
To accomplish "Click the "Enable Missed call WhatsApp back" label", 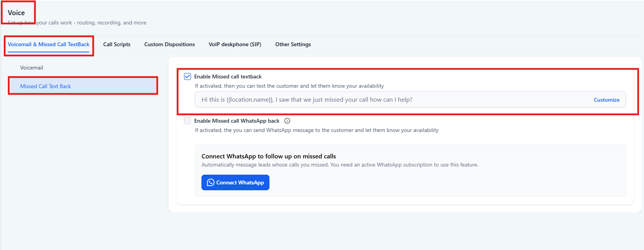I will [x=237, y=121].
